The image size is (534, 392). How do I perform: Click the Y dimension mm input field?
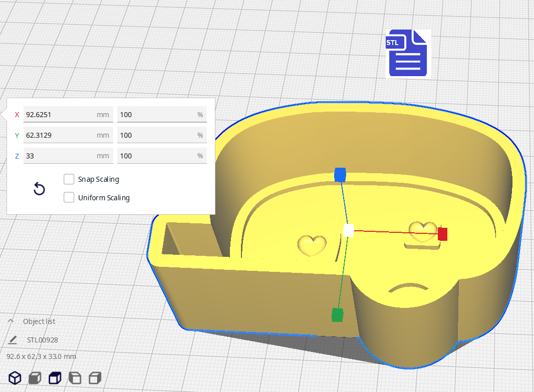pyautogui.click(x=60, y=135)
